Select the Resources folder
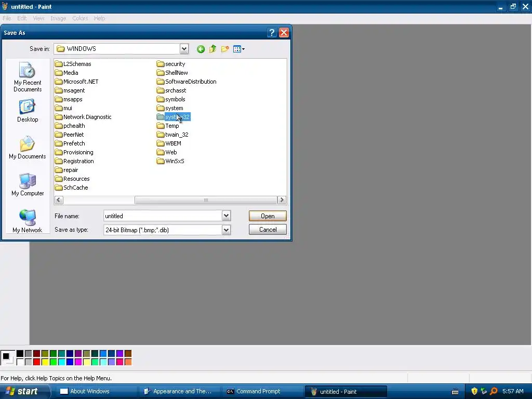Image resolution: width=532 pixels, height=399 pixels. click(x=72, y=179)
